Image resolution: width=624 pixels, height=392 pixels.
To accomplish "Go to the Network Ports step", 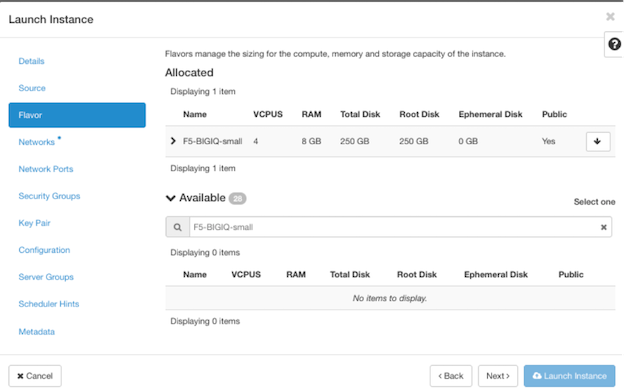I will pos(46,169).
